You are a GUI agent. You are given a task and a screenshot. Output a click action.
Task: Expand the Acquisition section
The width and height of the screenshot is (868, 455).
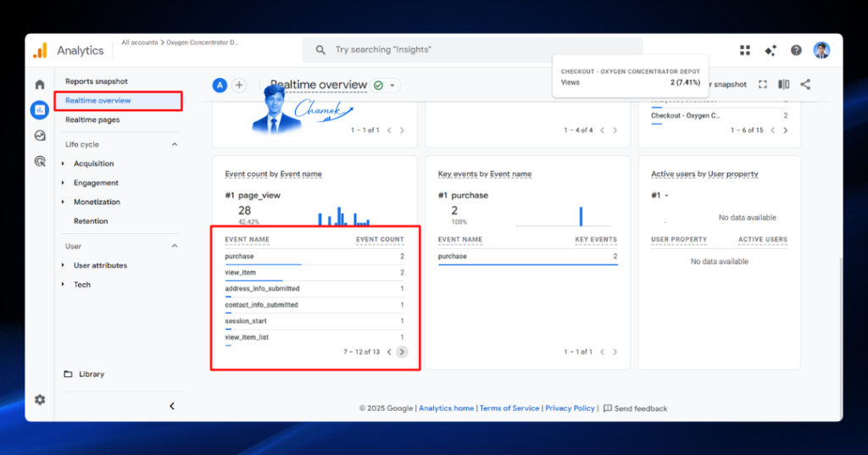(93, 164)
